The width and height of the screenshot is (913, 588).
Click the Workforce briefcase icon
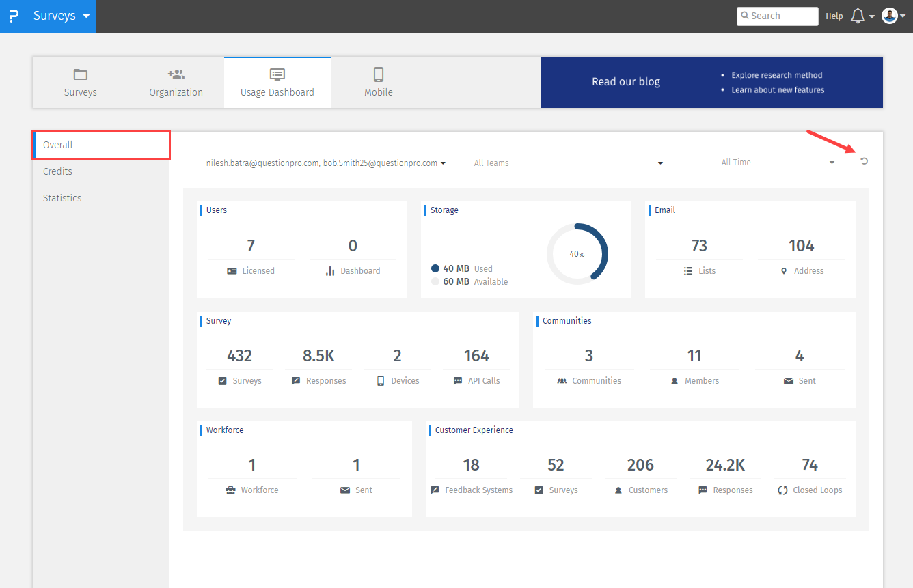tap(230, 490)
